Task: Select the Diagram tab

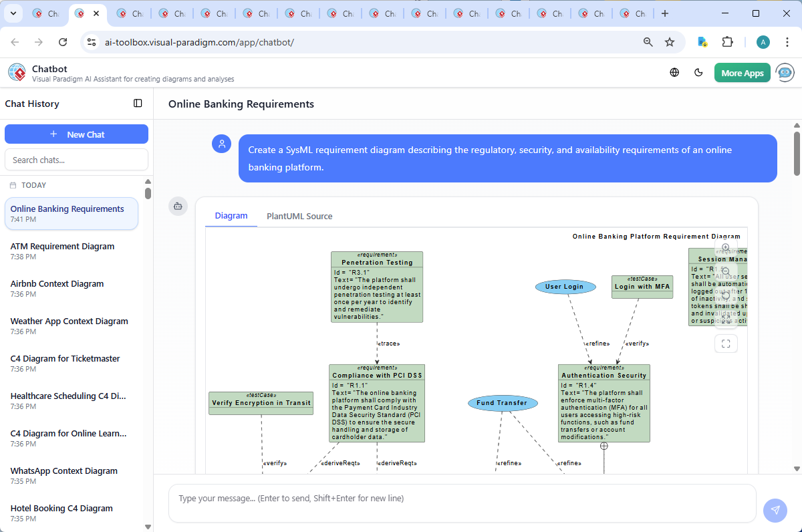Action: tap(231, 216)
